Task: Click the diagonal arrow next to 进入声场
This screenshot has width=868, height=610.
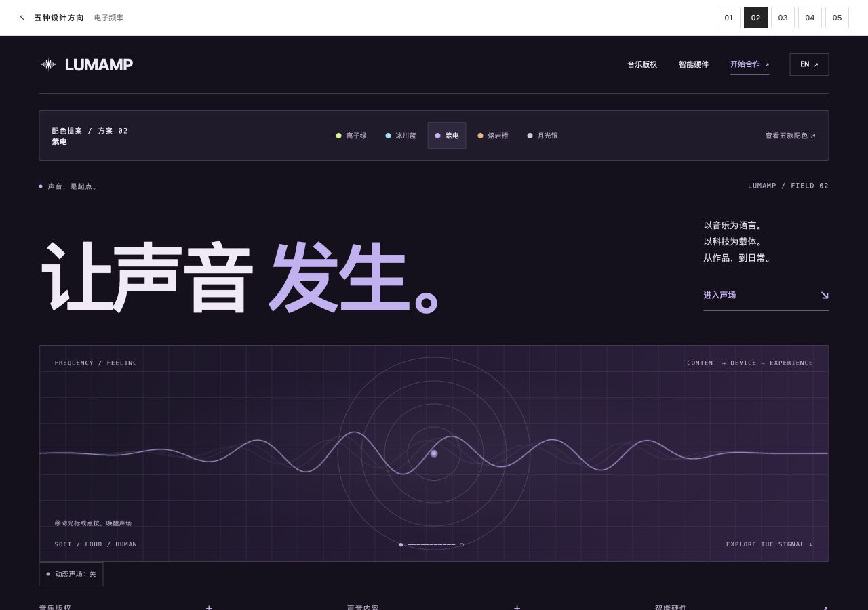Action: pos(825,295)
